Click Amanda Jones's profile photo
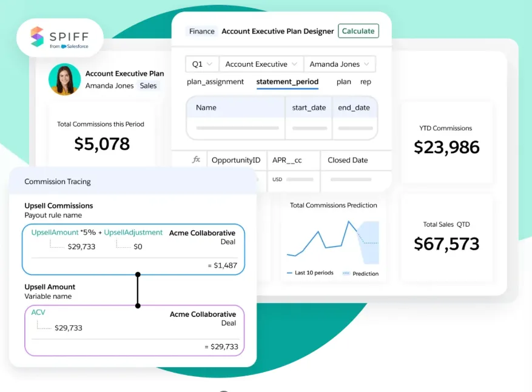This screenshot has height=392, width=532. [x=64, y=79]
